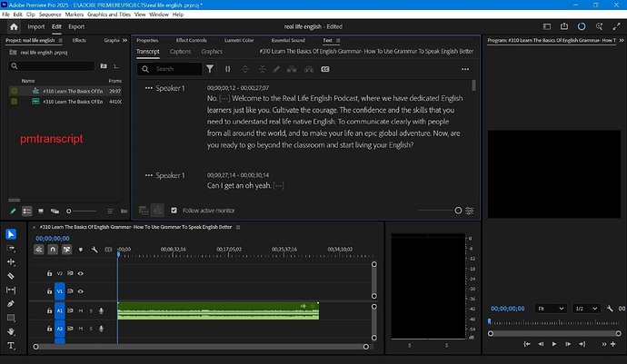Toggle V1 track output eye
The width and height of the screenshot is (627, 364).
[80, 291]
